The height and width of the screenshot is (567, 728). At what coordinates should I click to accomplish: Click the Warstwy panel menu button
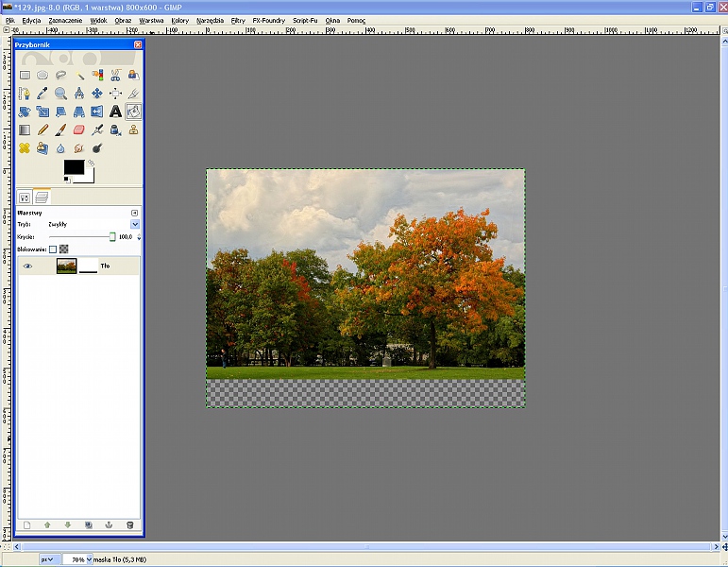click(134, 213)
